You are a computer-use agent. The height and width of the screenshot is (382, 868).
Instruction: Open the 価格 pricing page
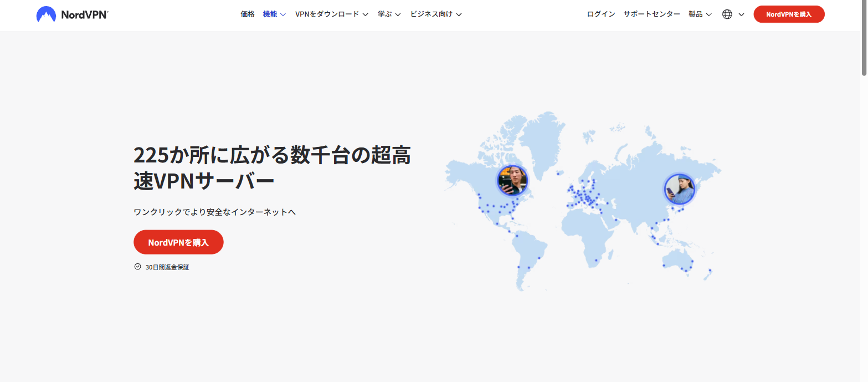(248, 14)
